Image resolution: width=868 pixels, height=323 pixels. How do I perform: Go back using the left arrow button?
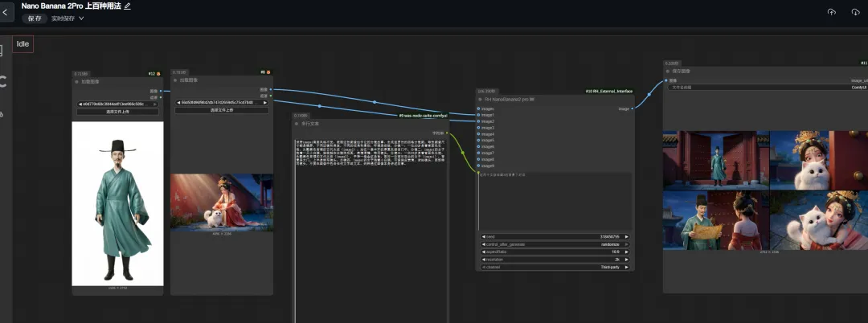pos(6,12)
